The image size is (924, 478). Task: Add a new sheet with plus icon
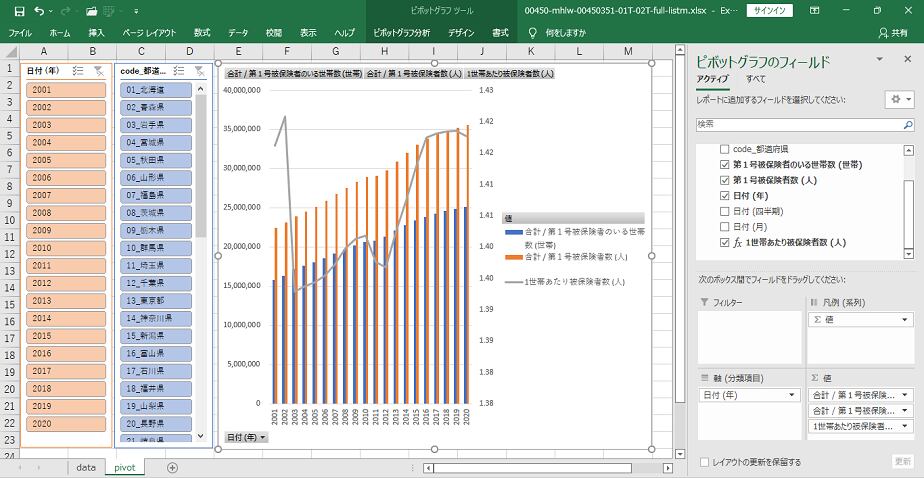[172, 467]
